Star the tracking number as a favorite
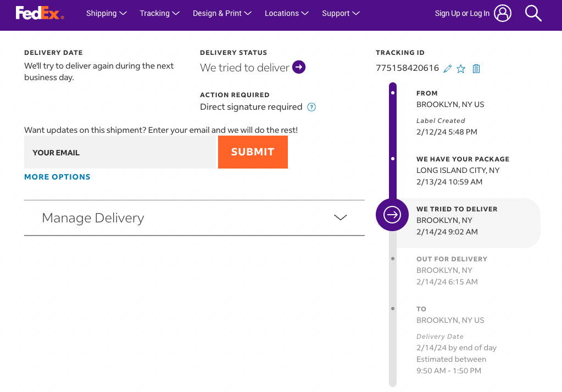Screen dimensions: 562x392 [461, 68]
